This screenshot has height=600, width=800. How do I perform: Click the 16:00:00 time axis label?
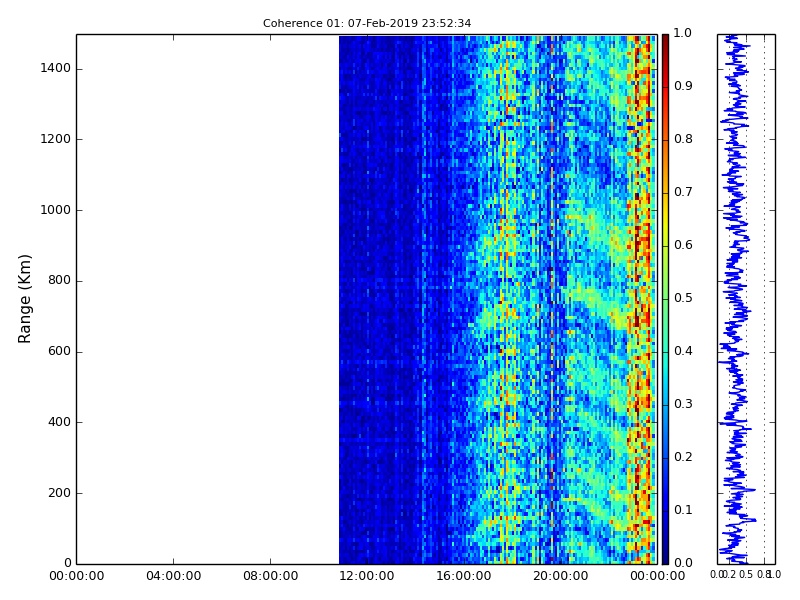(464, 576)
